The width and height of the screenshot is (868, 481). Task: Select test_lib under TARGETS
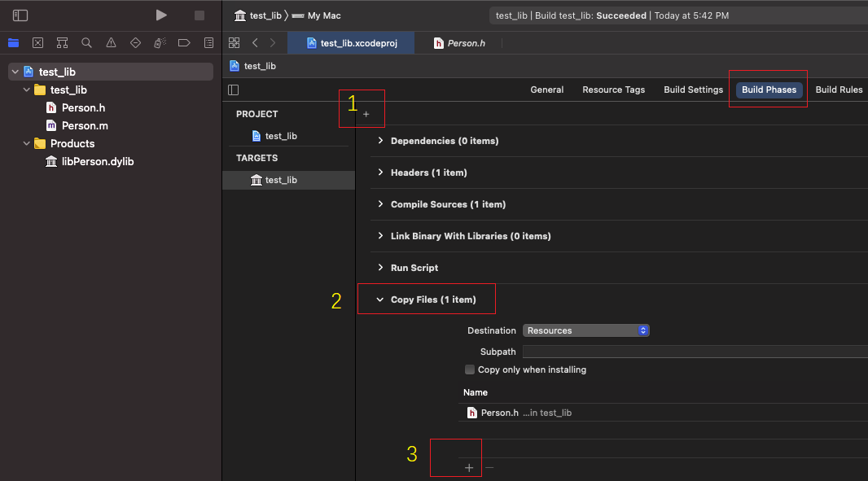point(281,180)
